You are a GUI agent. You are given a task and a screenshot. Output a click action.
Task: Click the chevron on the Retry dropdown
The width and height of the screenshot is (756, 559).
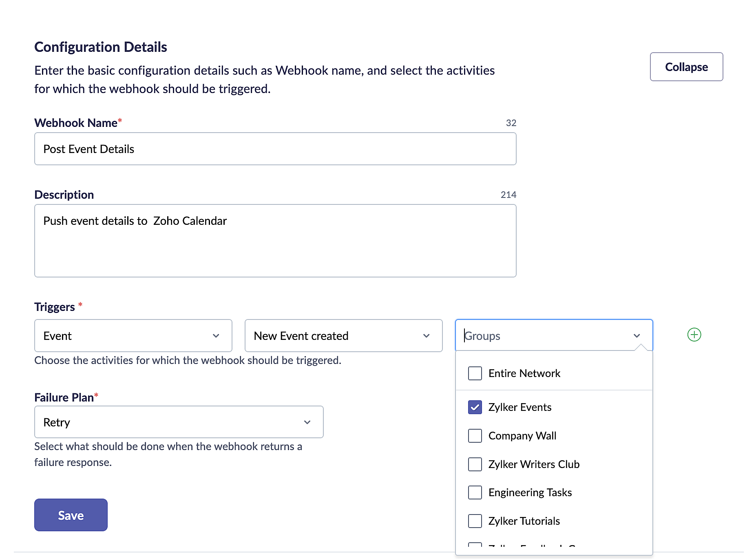307,422
